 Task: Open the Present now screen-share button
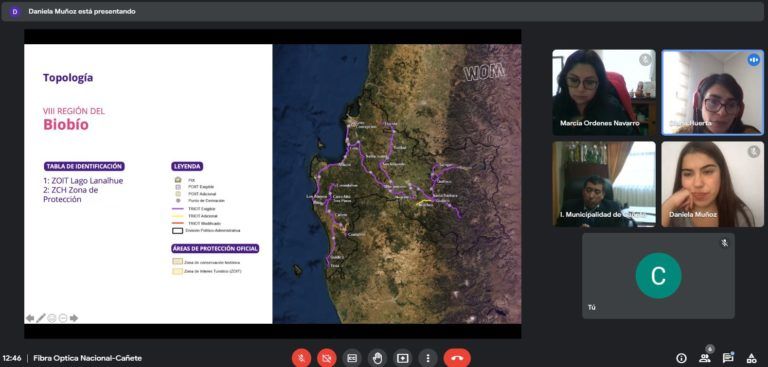(x=403, y=358)
